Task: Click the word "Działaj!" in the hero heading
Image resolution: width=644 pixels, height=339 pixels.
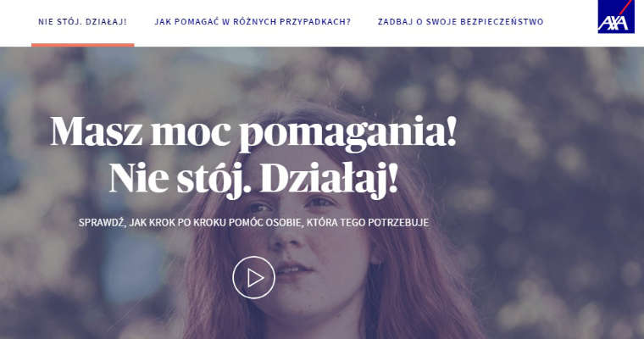Action: coord(329,178)
